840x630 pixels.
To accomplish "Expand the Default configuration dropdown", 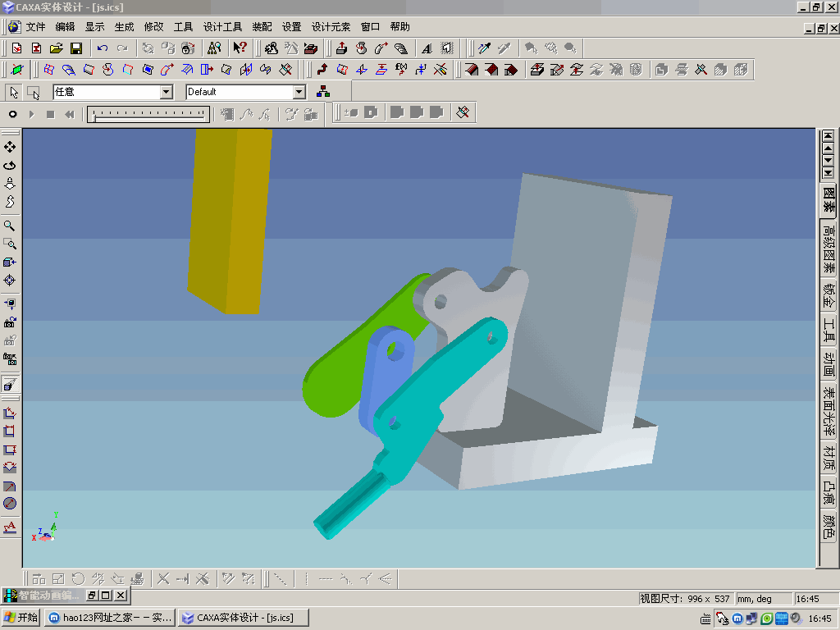I will 299,92.
